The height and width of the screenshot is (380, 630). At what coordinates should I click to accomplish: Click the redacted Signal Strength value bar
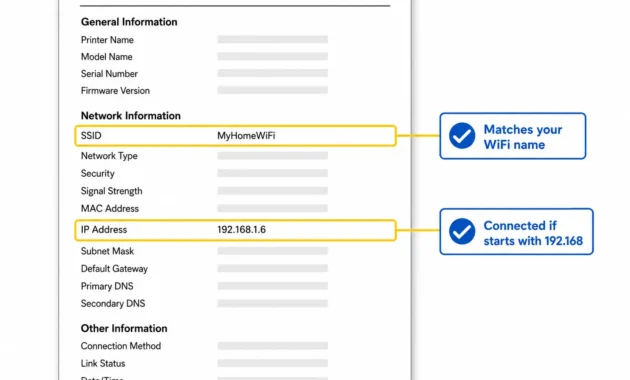[x=272, y=191]
